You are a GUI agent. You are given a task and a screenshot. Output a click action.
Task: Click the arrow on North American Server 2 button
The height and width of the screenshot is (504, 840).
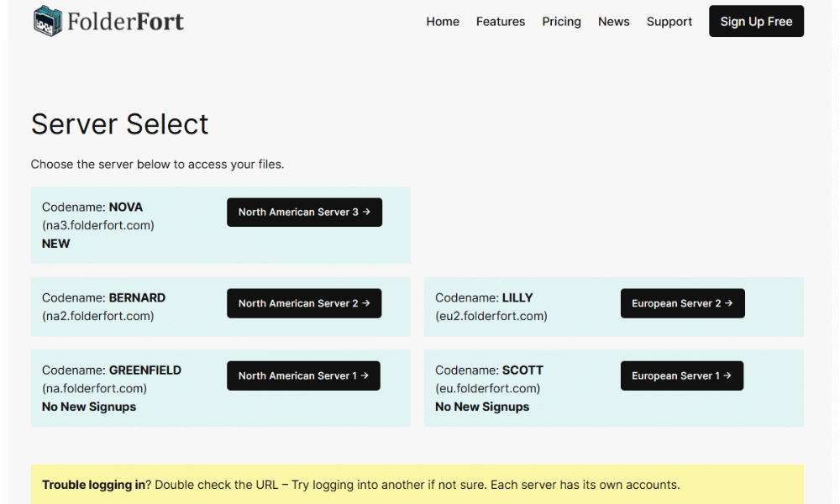366,303
